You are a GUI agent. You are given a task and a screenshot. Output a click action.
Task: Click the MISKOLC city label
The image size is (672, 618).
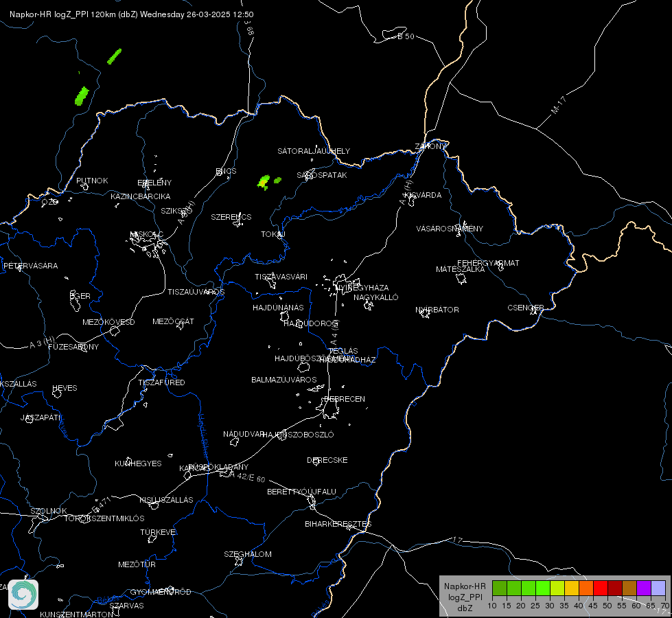pyautogui.click(x=147, y=234)
